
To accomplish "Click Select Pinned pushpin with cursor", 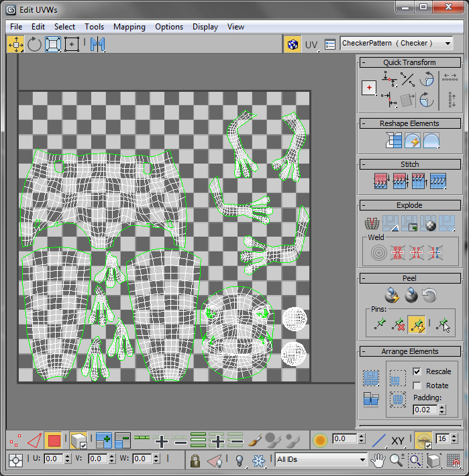I will (443, 324).
